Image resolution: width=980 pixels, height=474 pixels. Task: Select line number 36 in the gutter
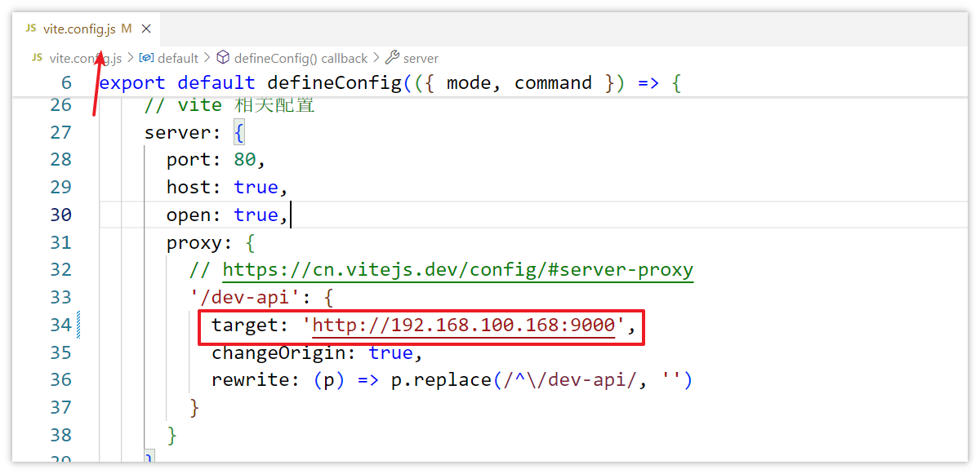point(60,380)
